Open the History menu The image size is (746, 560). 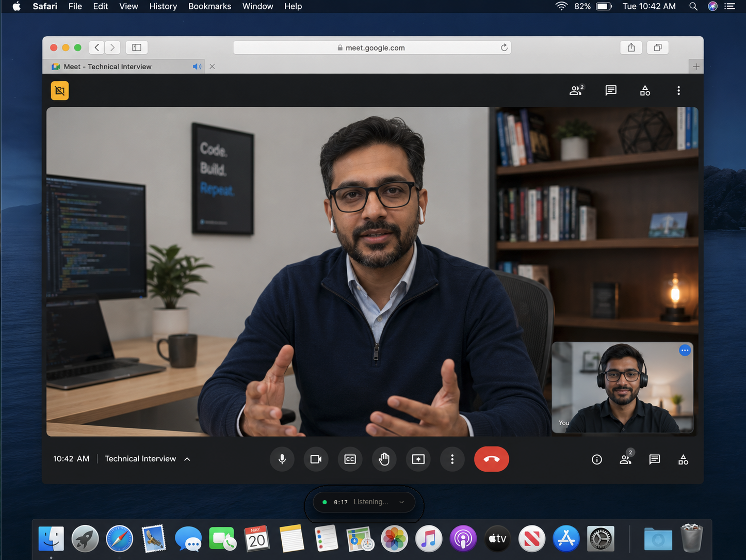tap(163, 6)
